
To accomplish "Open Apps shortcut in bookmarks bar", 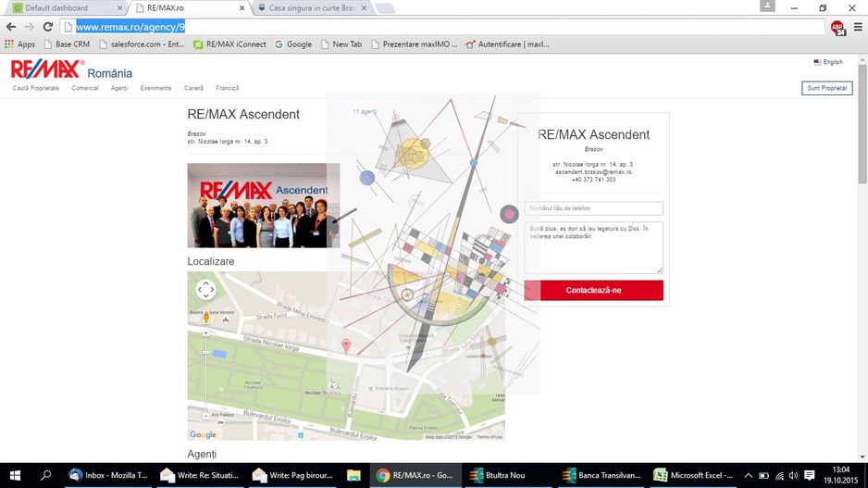I will click(x=19, y=44).
